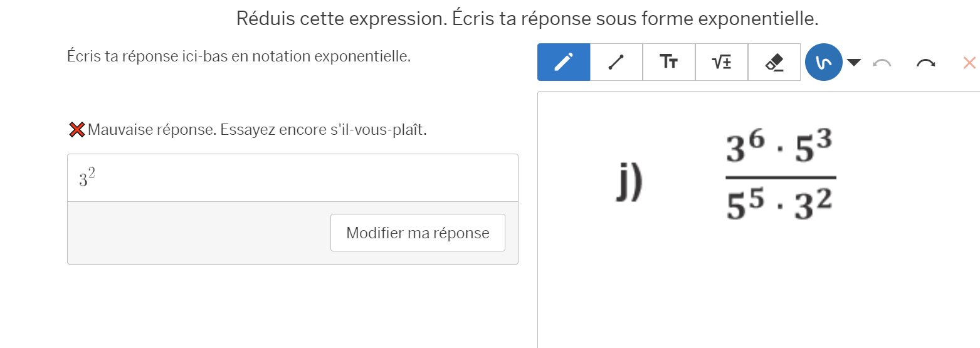Close the drawing toolbar with the X

(969, 63)
